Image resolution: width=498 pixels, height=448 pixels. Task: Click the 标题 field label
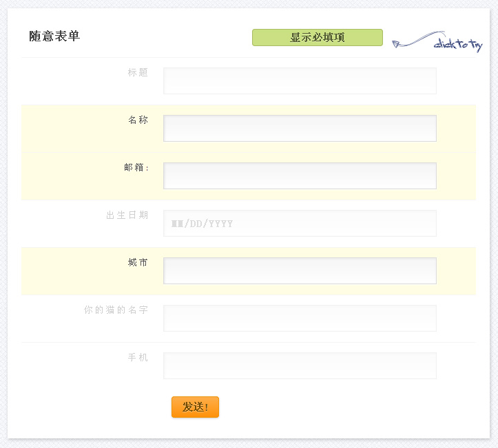pyautogui.click(x=138, y=72)
